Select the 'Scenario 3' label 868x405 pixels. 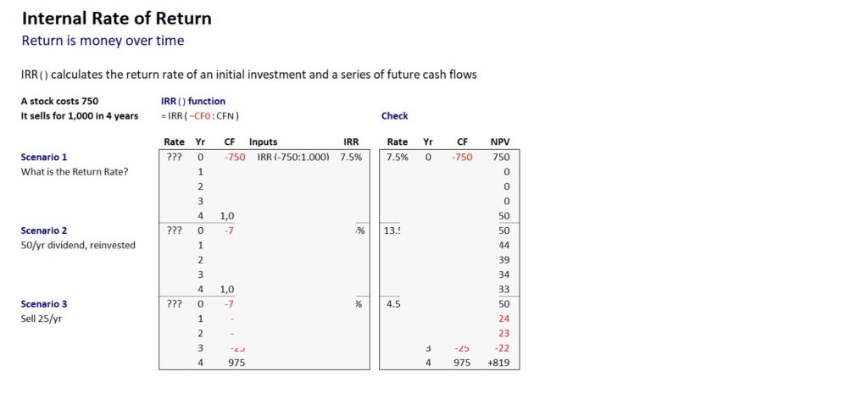[x=43, y=303]
